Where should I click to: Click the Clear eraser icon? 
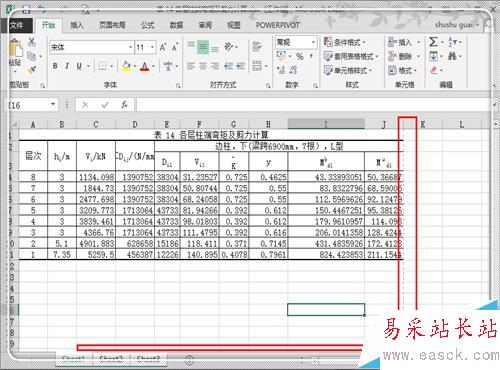point(433,70)
